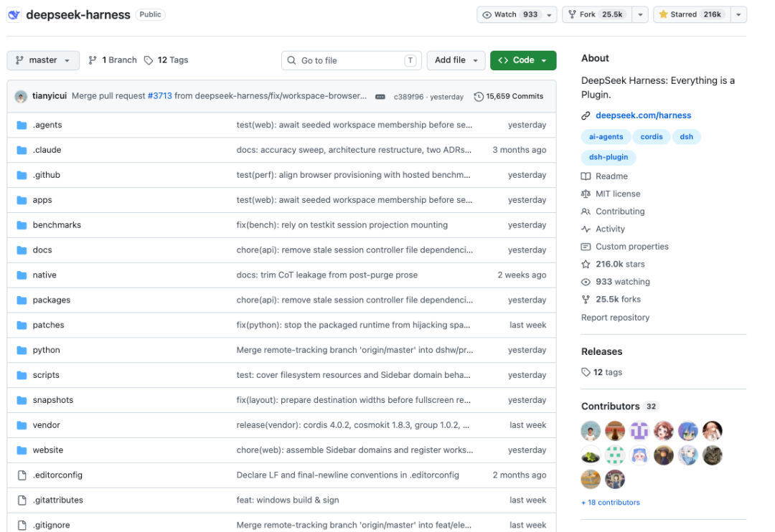Image resolution: width=775 pixels, height=532 pixels.
Task: Open the Fork options dropdown arrow
Action: pos(640,15)
